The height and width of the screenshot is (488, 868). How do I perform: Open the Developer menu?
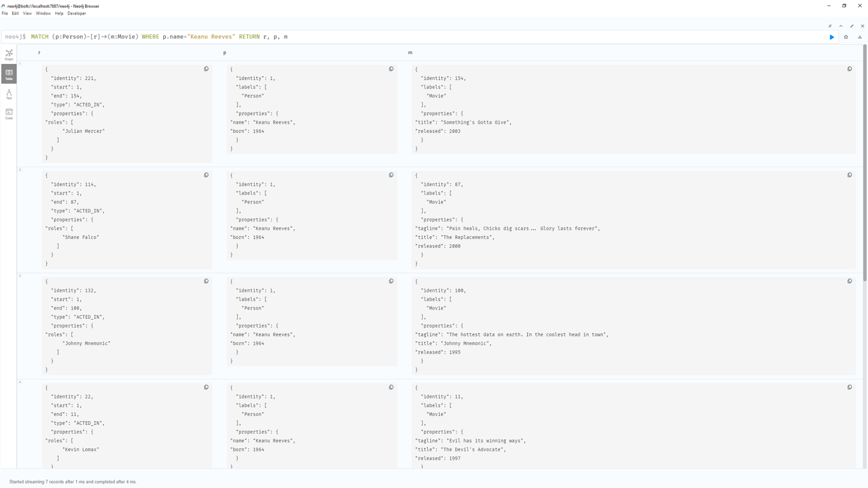pos(77,13)
